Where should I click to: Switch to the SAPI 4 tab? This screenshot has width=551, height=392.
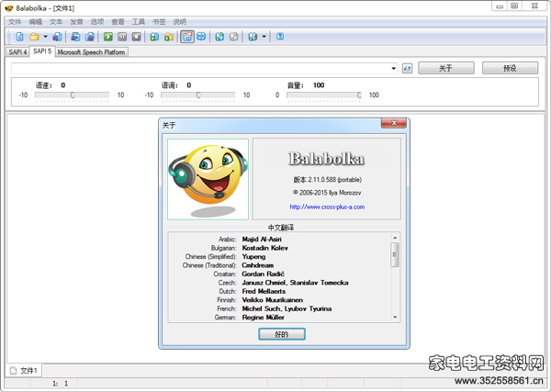coord(17,52)
